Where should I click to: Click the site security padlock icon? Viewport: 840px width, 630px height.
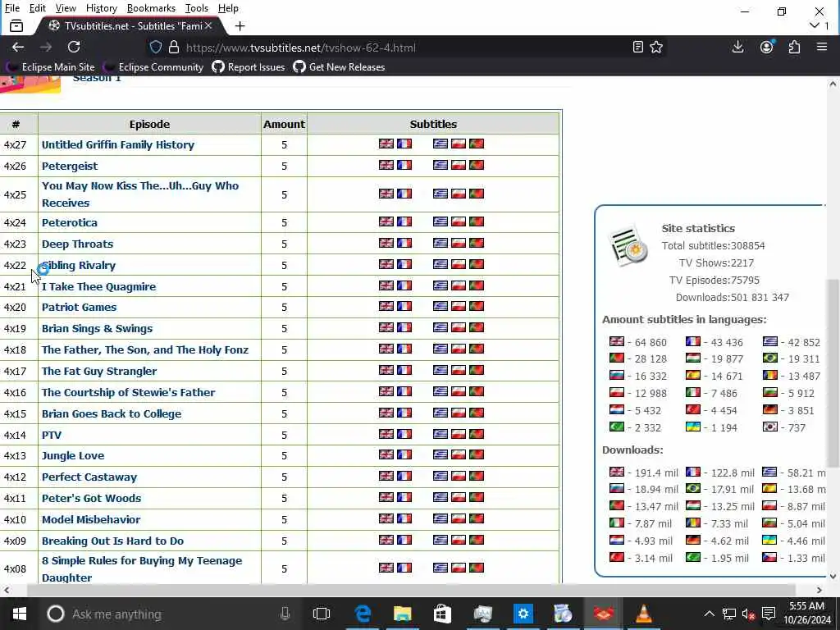coord(174,47)
